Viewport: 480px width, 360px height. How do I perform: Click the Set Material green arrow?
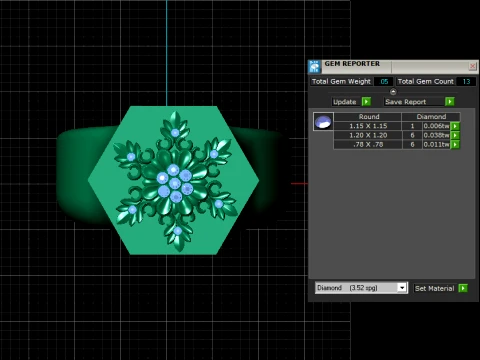click(463, 288)
